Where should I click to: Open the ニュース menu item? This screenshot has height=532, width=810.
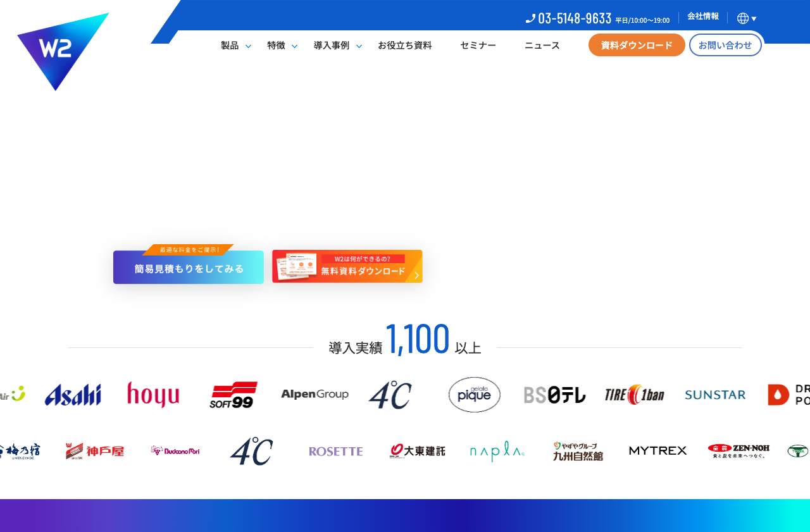[542, 45]
